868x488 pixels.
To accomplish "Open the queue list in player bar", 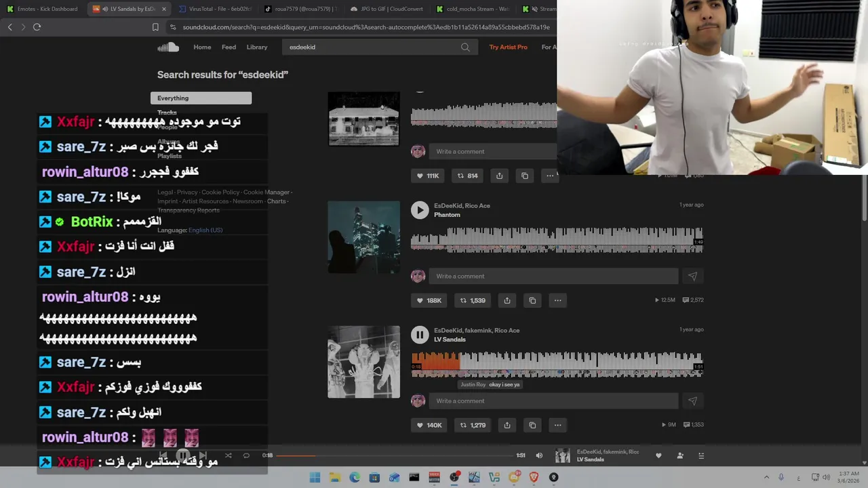I will [701, 455].
